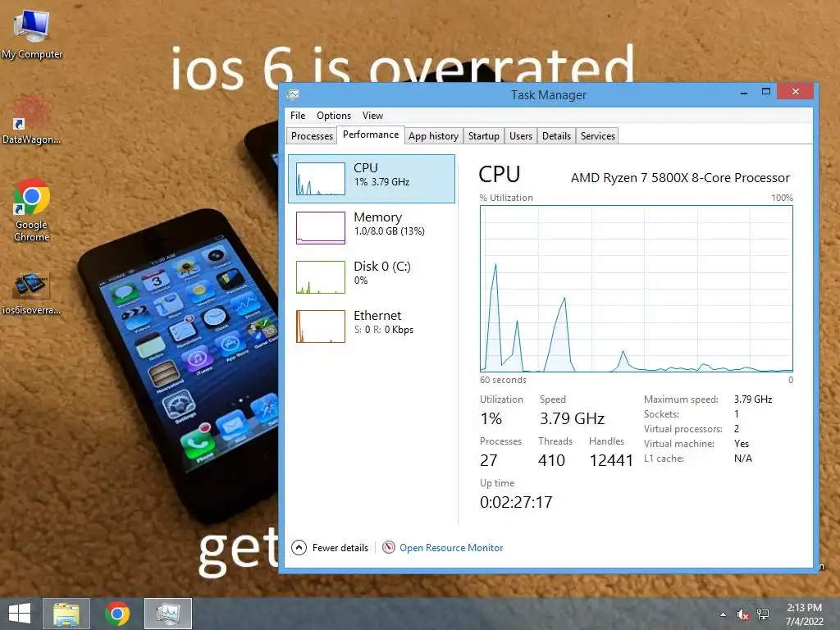The height and width of the screenshot is (630, 840).
Task: Select Ethernet in the performance sidebar
Action: pyautogui.click(x=372, y=326)
